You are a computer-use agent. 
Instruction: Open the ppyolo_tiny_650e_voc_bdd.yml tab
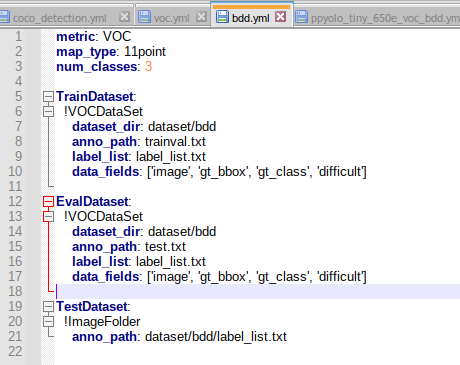tap(377, 17)
